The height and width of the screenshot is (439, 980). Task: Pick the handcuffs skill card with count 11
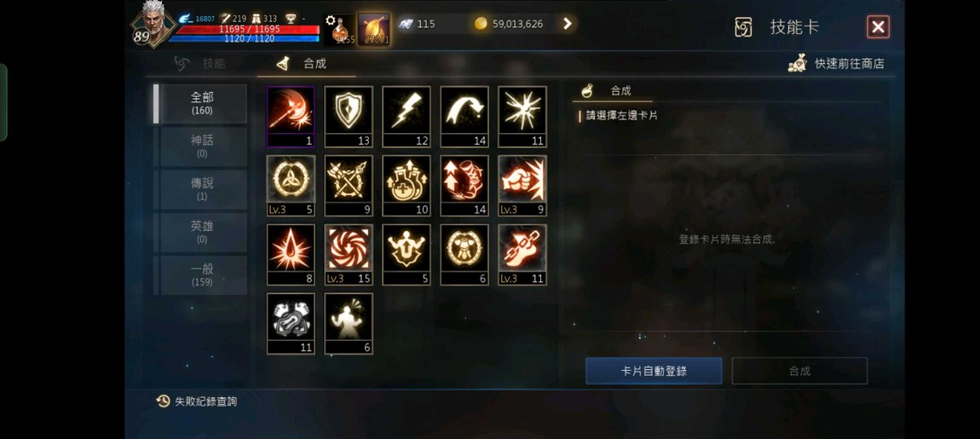pyautogui.click(x=291, y=323)
